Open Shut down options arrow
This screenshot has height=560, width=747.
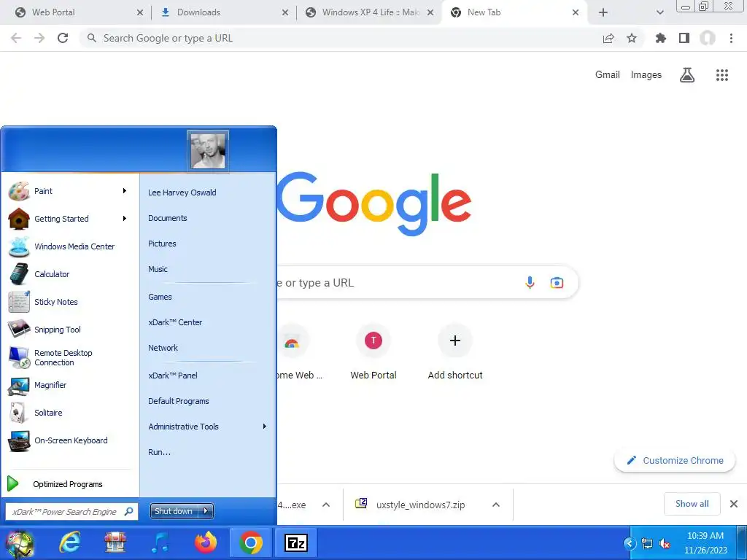click(x=205, y=511)
